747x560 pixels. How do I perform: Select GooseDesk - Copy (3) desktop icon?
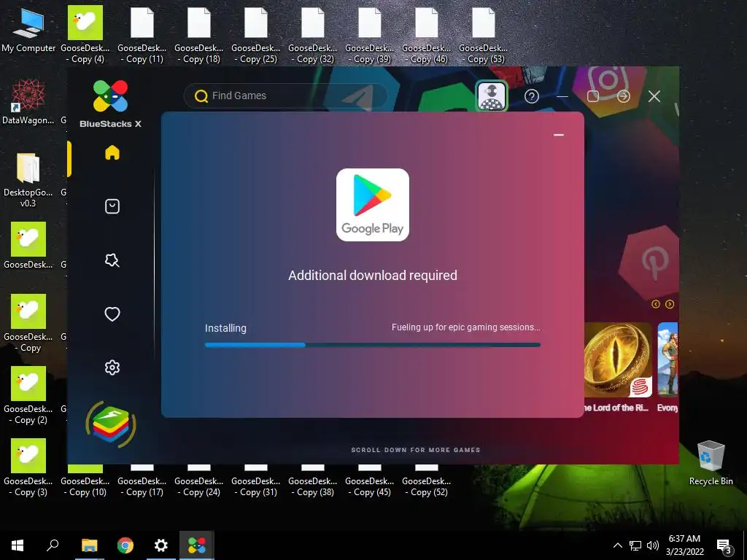[x=28, y=467]
